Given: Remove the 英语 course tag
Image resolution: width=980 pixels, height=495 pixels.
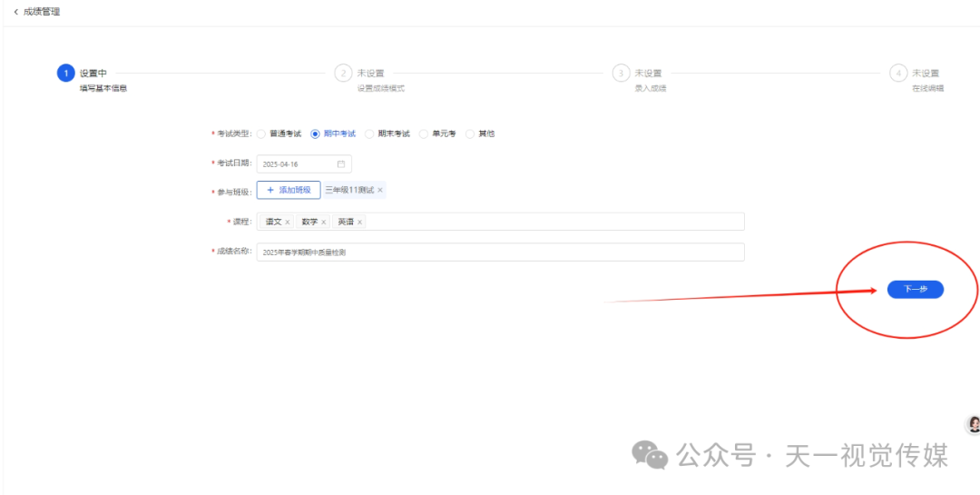Looking at the screenshot, I should 360,223.
